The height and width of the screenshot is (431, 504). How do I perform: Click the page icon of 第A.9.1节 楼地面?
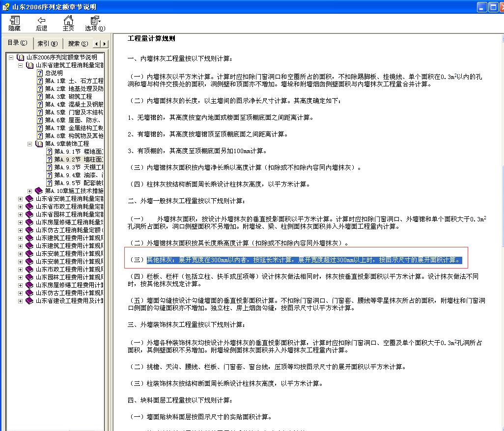49,152
